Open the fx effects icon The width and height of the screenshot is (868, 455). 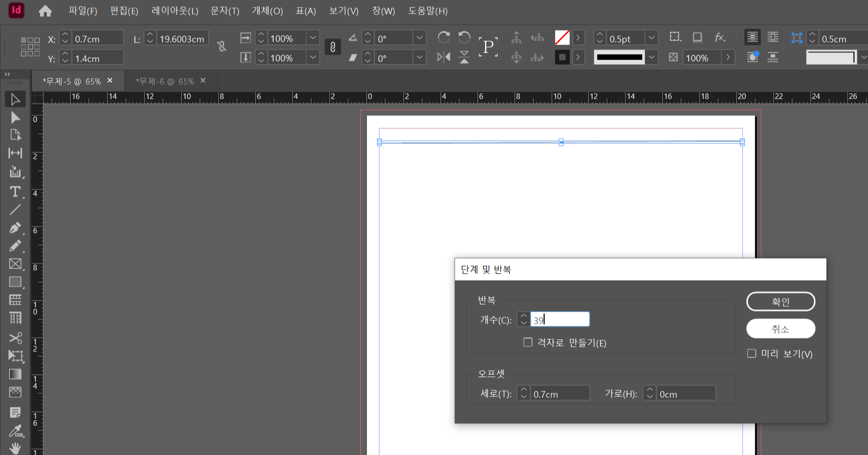tap(720, 38)
